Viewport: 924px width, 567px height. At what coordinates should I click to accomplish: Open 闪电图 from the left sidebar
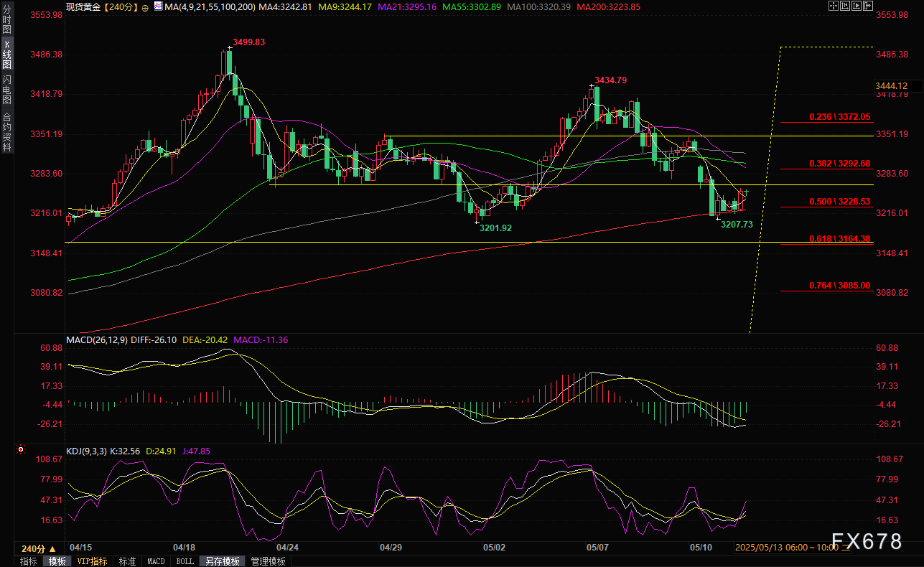(6, 89)
